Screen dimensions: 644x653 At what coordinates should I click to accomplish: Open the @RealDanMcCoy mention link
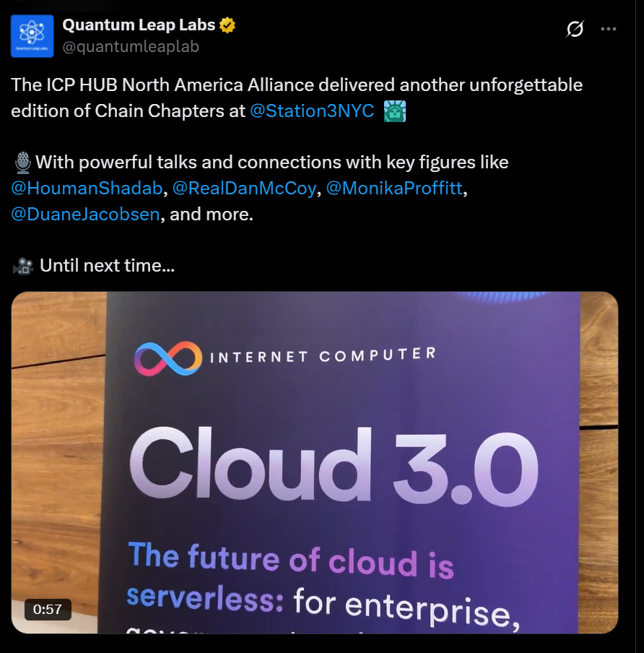tap(244, 189)
